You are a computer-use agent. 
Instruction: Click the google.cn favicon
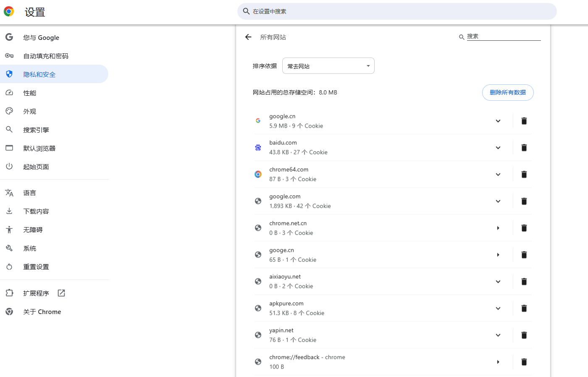(x=258, y=120)
